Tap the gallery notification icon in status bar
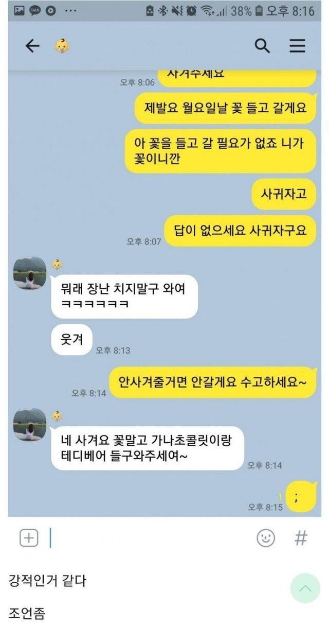Viewport: 329px width, 644px height. (x=20, y=10)
